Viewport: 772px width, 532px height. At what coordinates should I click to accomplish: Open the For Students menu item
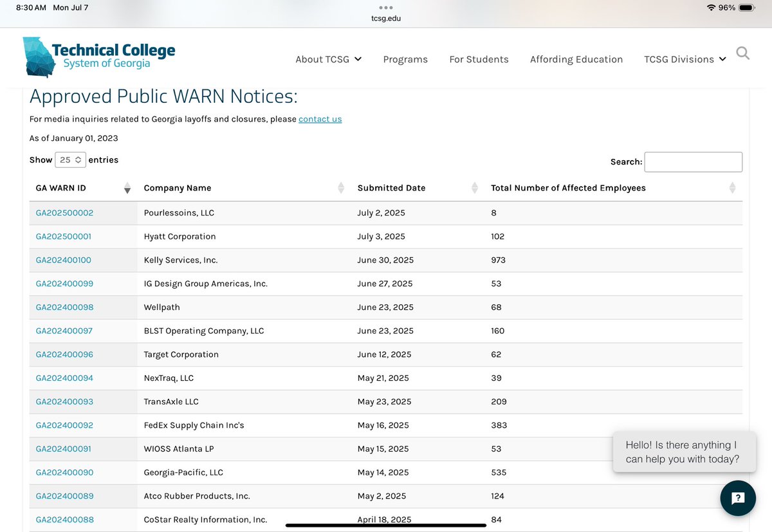point(479,59)
